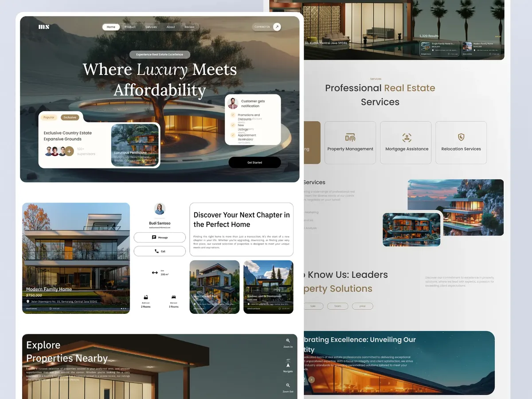Open the Relocation Services card
The image size is (532, 399).
pos(461,143)
